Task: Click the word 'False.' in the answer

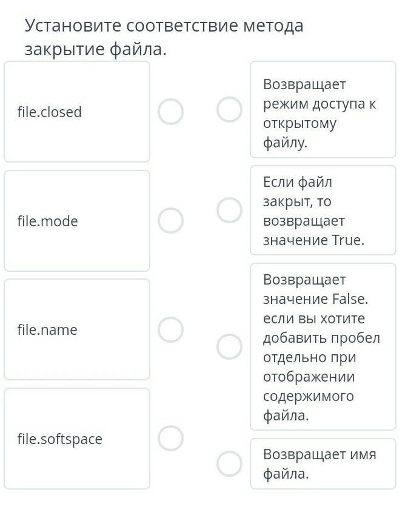Action: click(350, 299)
